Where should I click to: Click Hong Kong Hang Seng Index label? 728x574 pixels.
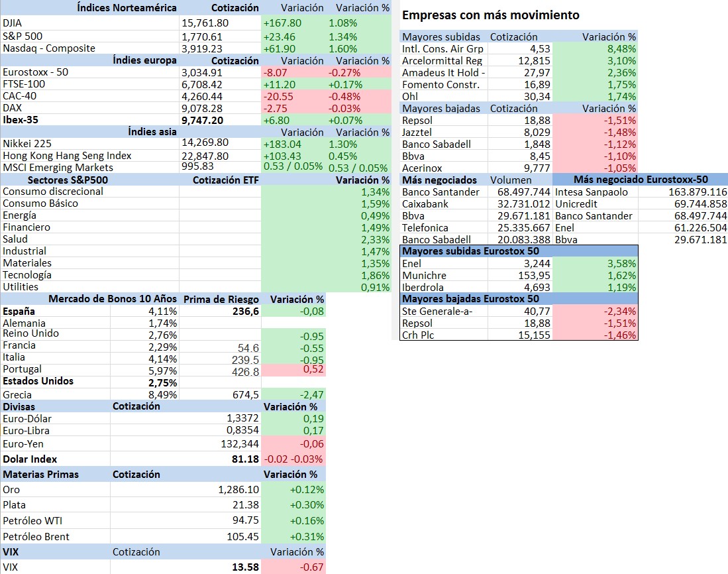67,156
